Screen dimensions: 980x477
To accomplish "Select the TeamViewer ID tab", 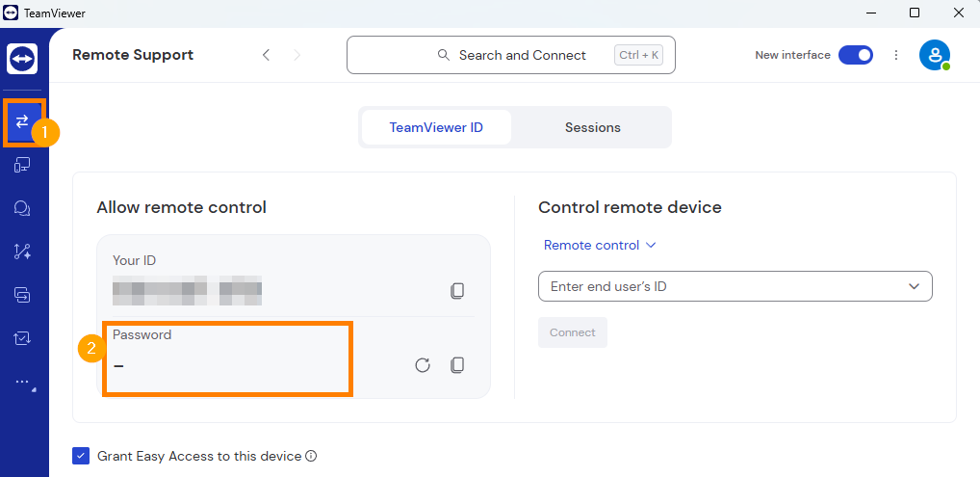I will [436, 127].
